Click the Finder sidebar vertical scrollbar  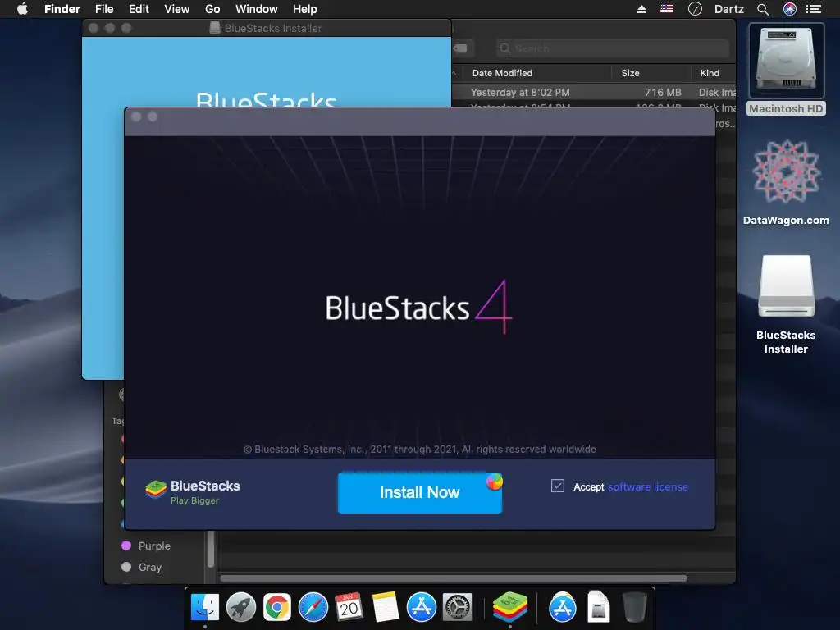[211, 549]
